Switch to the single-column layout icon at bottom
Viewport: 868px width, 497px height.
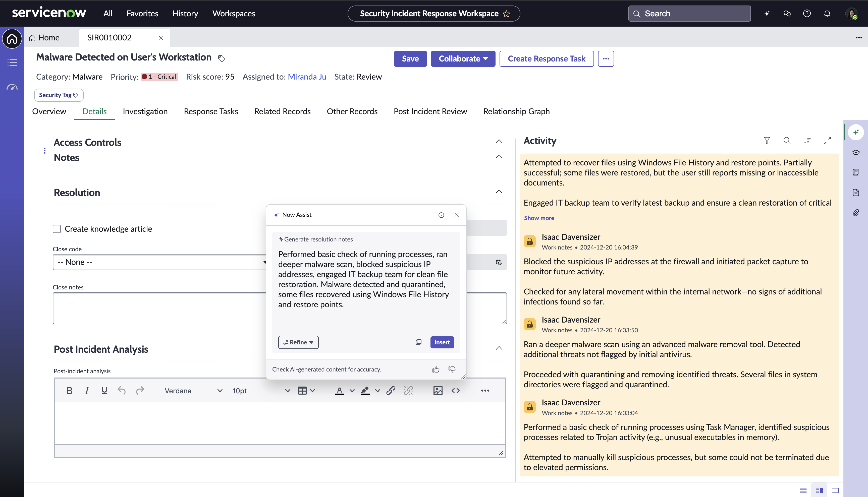click(x=803, y=490)
